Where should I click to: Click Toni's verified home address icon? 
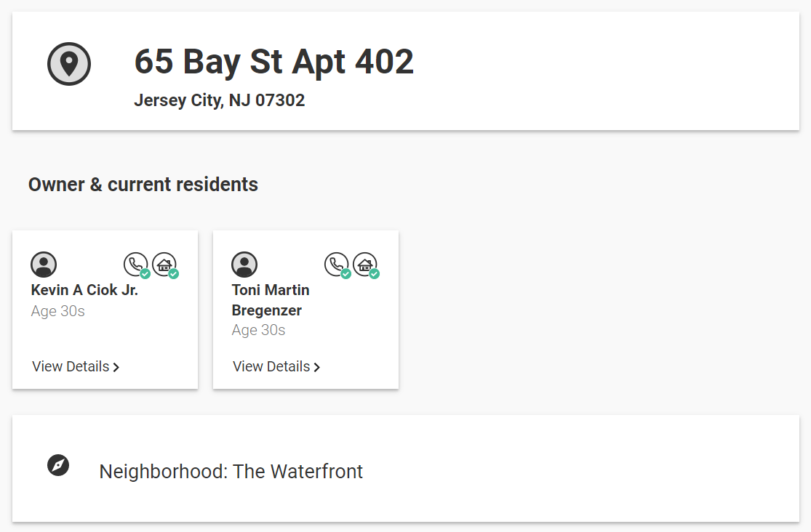click(x=366, y=265)
